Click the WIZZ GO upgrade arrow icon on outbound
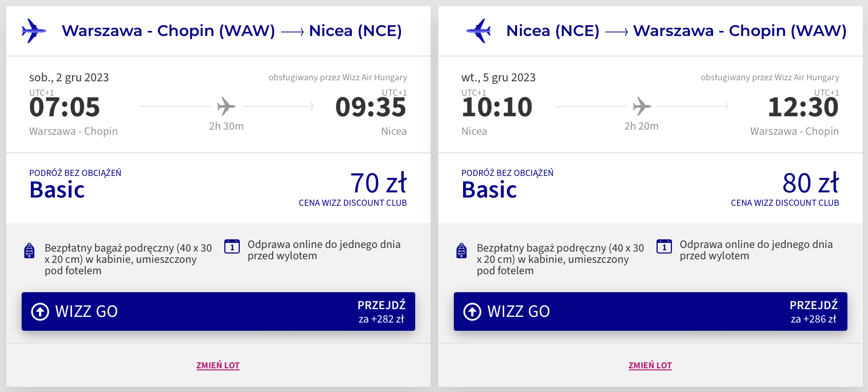This screenshot has width=868, height=392. tap(40, 311)
